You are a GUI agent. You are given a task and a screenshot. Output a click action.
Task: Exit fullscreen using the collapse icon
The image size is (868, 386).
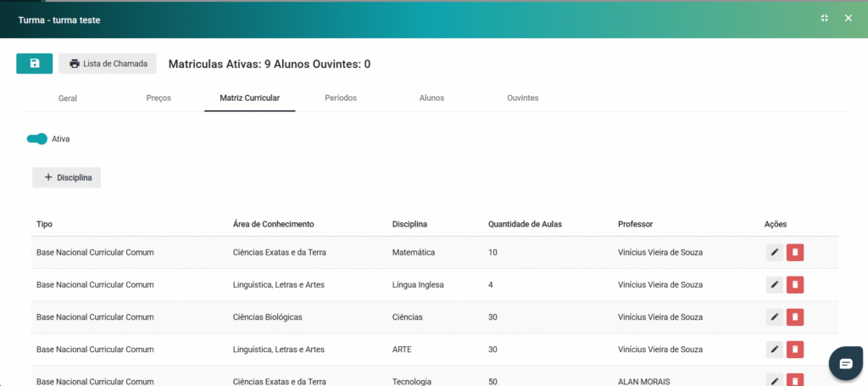click(824, 19)
